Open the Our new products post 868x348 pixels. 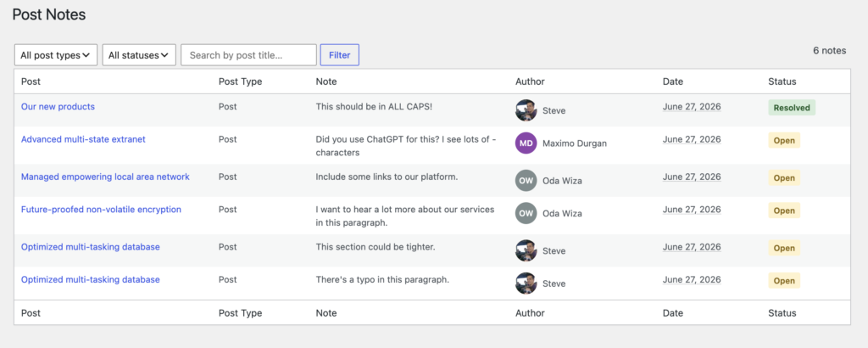coord(58,106)
